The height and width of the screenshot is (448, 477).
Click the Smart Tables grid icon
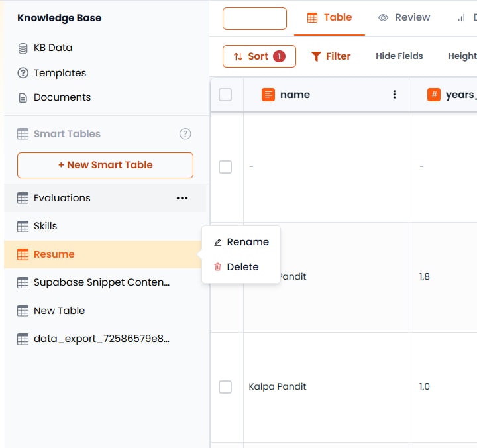point(23,134)
